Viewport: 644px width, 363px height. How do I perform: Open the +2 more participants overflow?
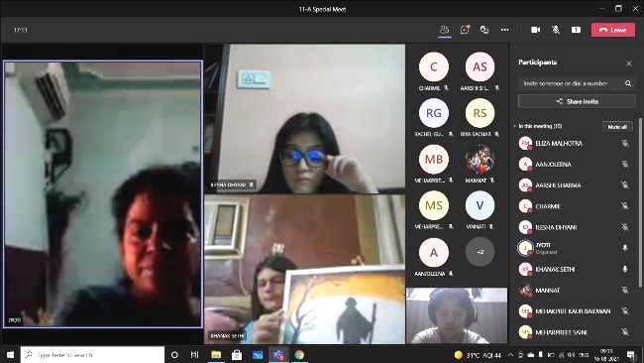(x=480, y=252)
